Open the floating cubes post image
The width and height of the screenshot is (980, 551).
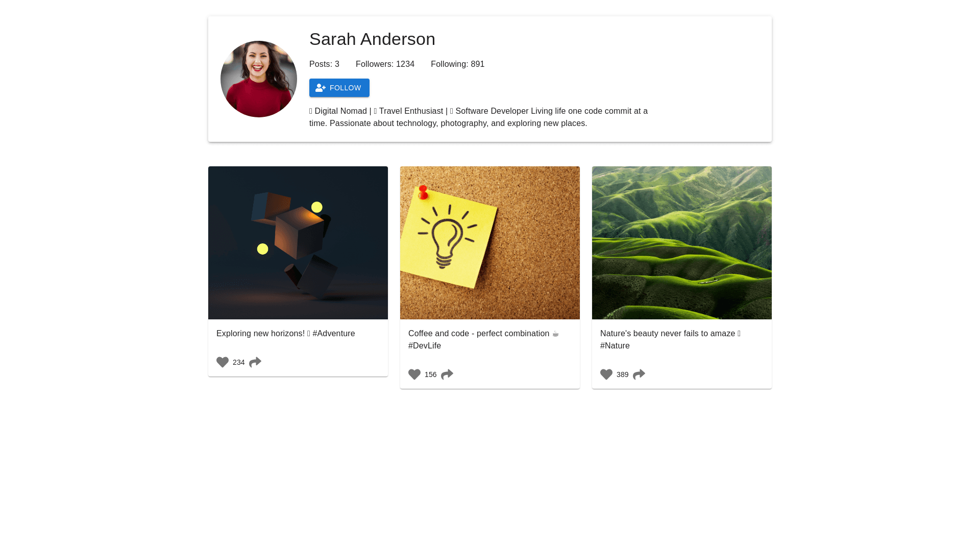click(298, 243)
